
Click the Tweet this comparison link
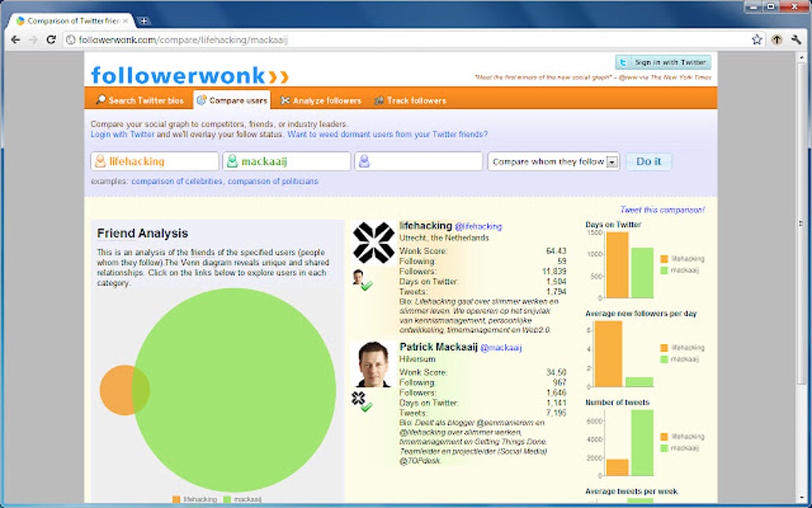[662, 209]
